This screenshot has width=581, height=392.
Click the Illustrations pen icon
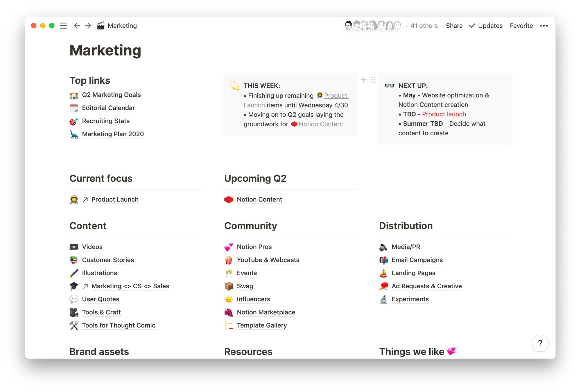[74, 273]
